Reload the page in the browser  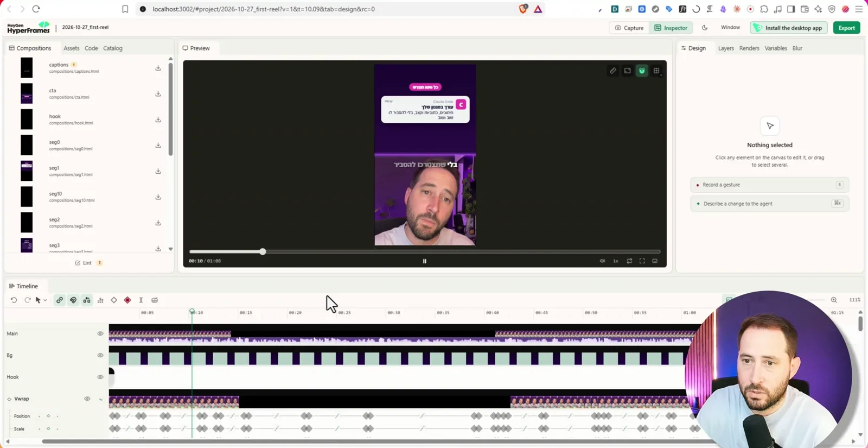tap(36, 9)
